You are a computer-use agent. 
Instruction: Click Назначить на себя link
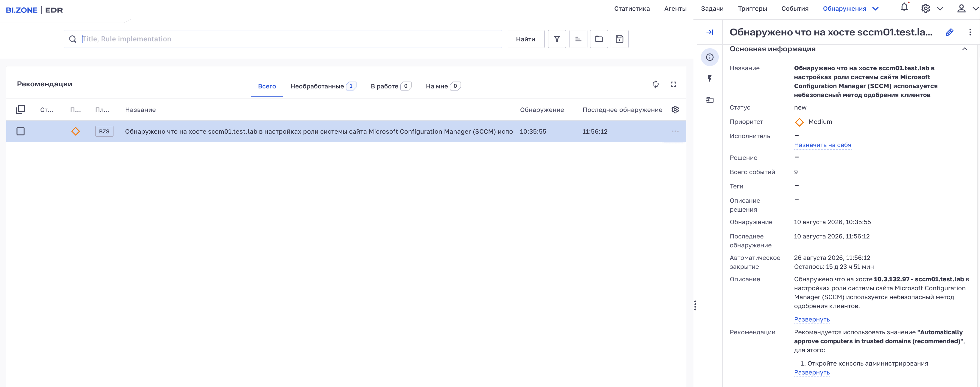pos(822,145)
